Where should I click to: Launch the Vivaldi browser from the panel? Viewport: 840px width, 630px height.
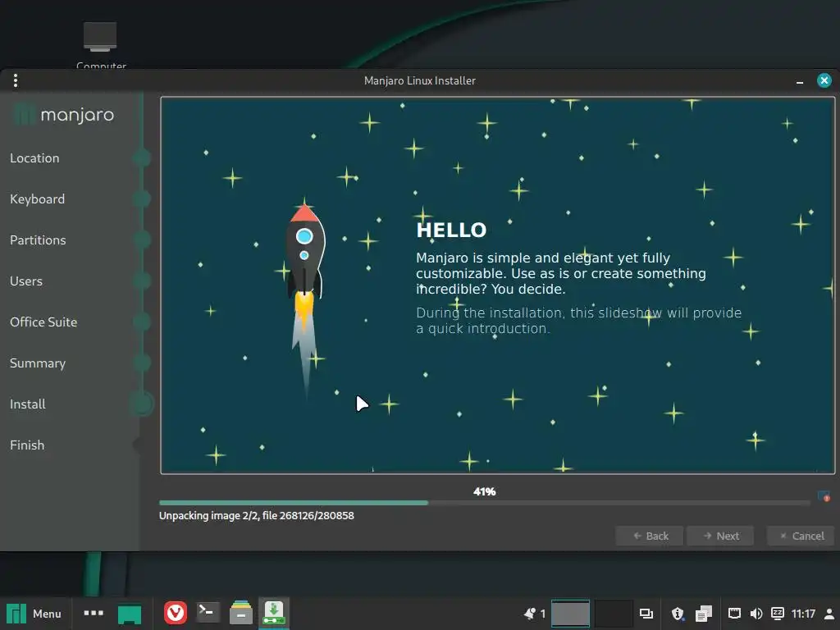176,613
